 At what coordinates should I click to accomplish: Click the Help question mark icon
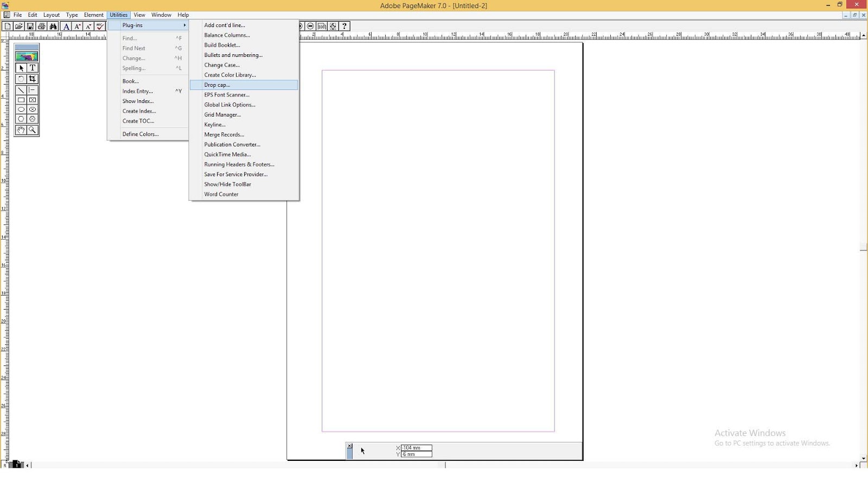[344, 26]
